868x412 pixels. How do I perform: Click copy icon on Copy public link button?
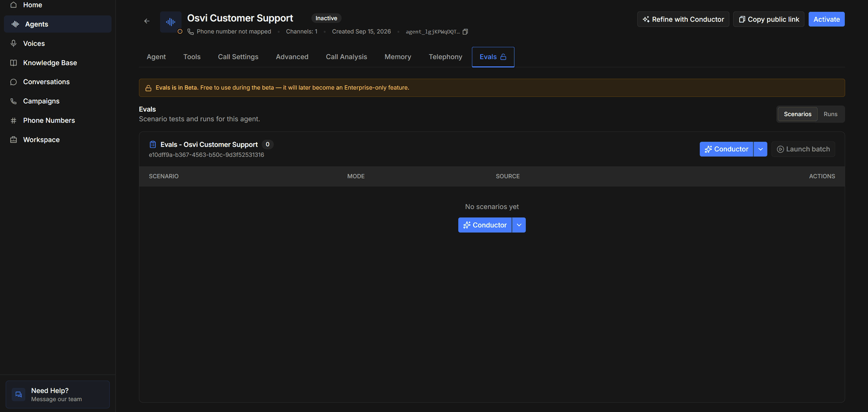tap(742, 20)
